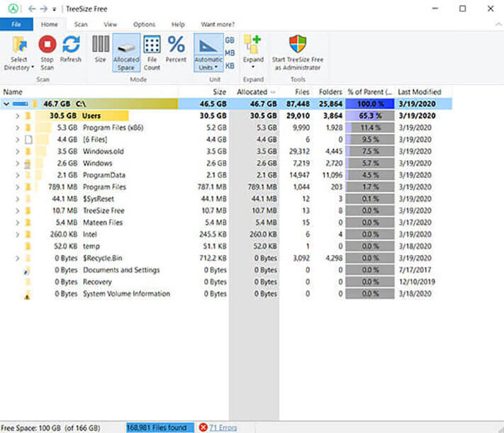Set display unit to GB
Screen dimensions: 504x433
(230, 40)
